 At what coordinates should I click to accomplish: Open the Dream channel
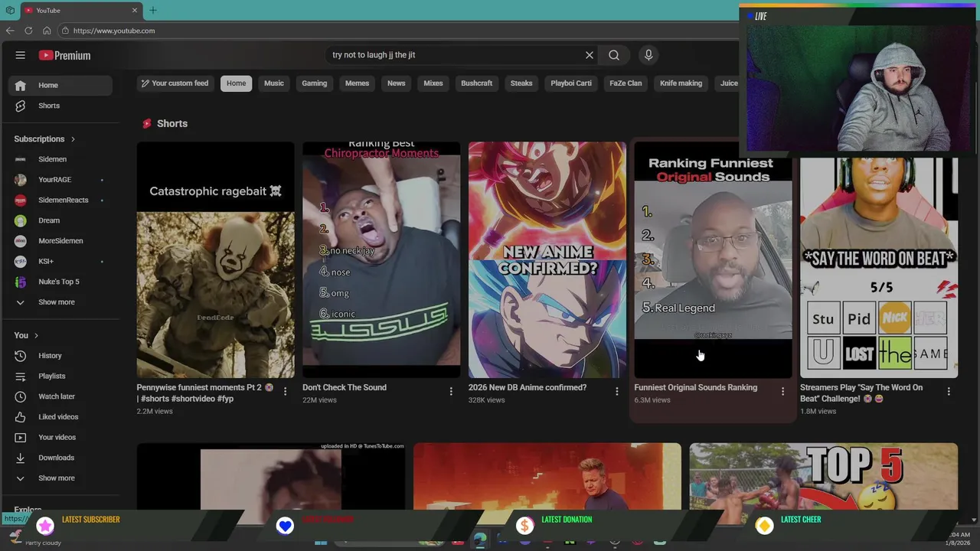click(x=60, y=220)
